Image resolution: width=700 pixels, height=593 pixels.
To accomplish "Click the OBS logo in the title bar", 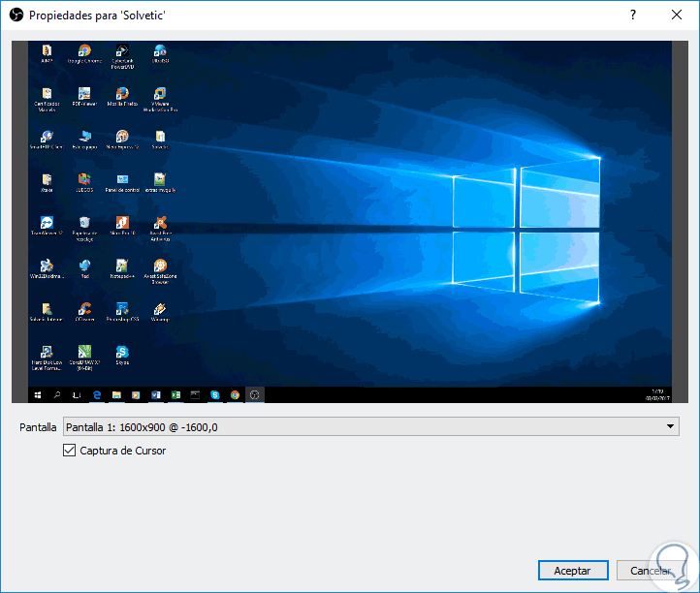I will tap(16, 15).
